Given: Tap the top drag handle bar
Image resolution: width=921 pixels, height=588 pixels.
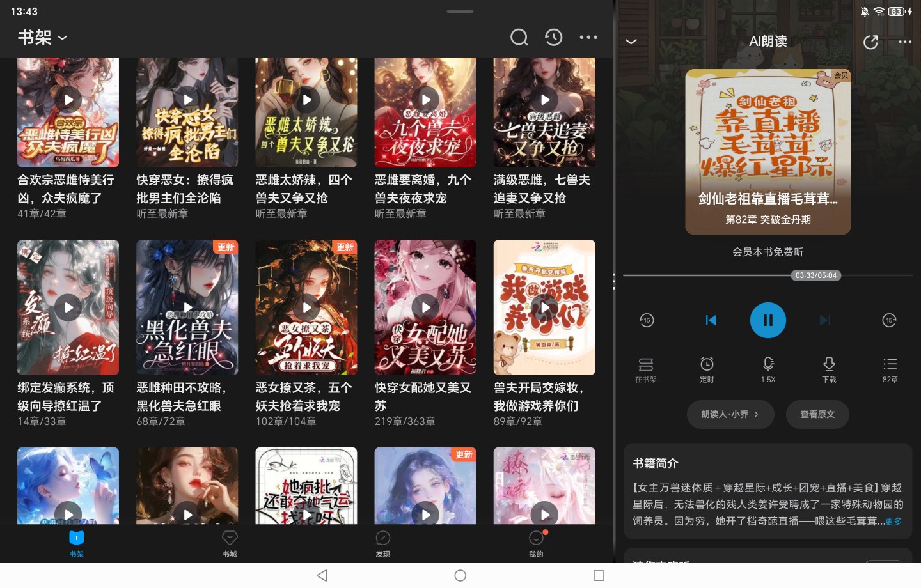Looking at the screenshot, I should pyautogui.click(x=460, y=11).
